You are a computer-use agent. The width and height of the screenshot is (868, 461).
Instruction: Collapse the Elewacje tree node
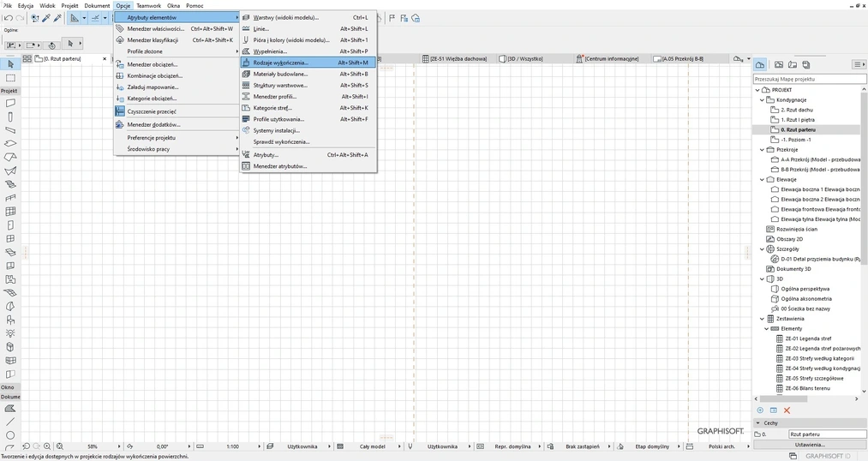tap(761, 179)
